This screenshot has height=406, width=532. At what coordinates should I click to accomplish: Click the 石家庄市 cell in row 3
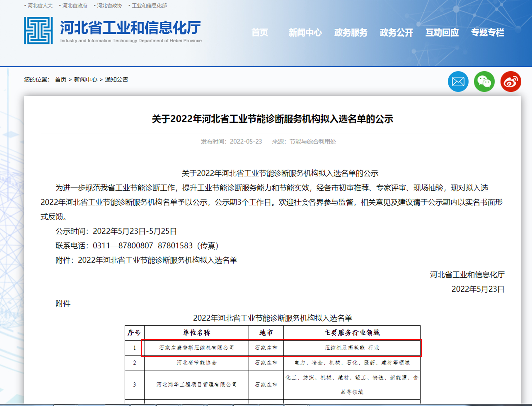266,385
